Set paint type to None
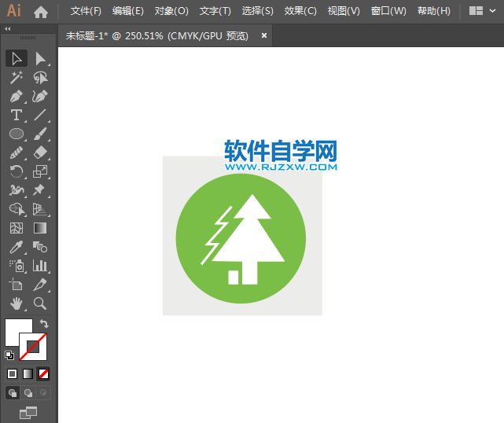Viewport: 504px width, 423px height. (43, 373)
